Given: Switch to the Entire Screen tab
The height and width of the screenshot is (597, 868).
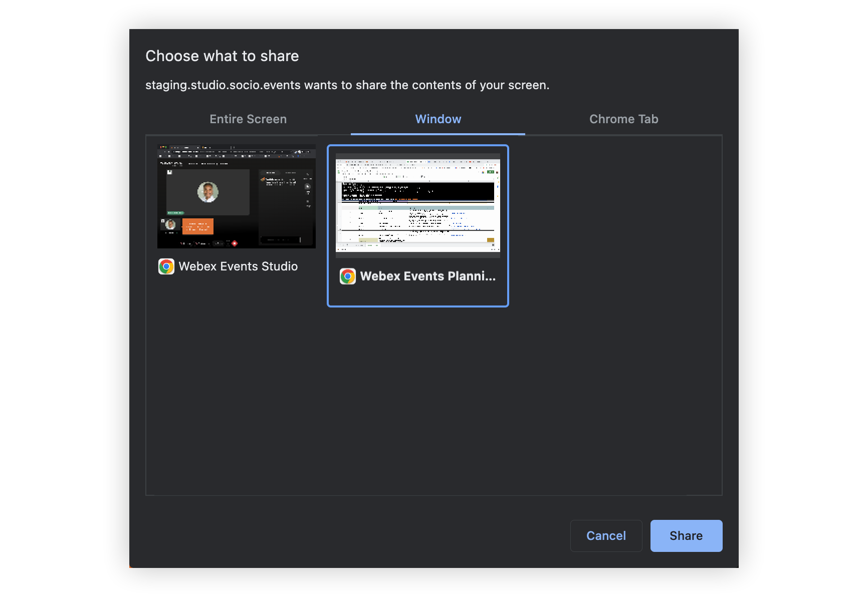Looking at the screenshot, I should tap(248, 119).
